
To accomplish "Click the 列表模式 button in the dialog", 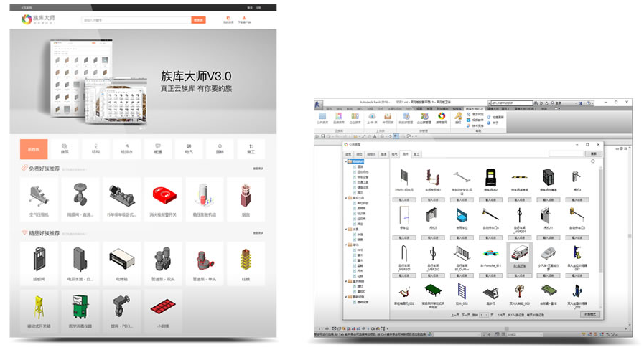I will pyautogui.click(x=590, y=314).
